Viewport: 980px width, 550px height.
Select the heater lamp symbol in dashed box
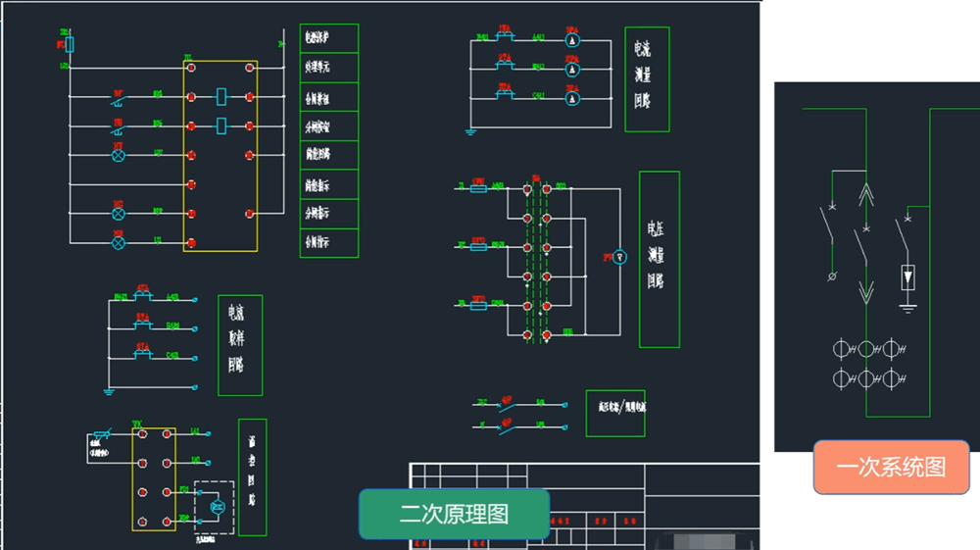[x=219, y=506]
